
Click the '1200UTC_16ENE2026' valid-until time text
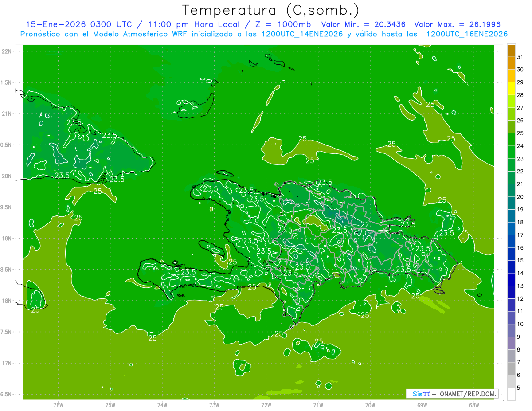tap(467, 34)
